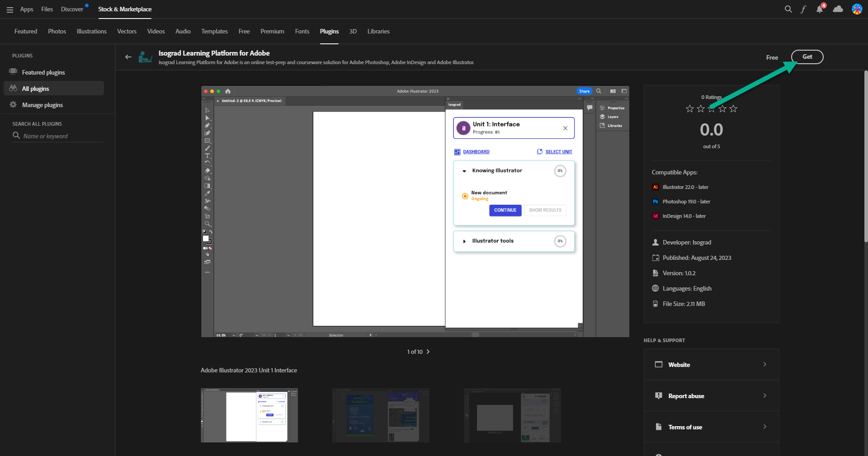
Task: Click the Languages globe icon
Action: pyautogui.click(x=656, y=288)
